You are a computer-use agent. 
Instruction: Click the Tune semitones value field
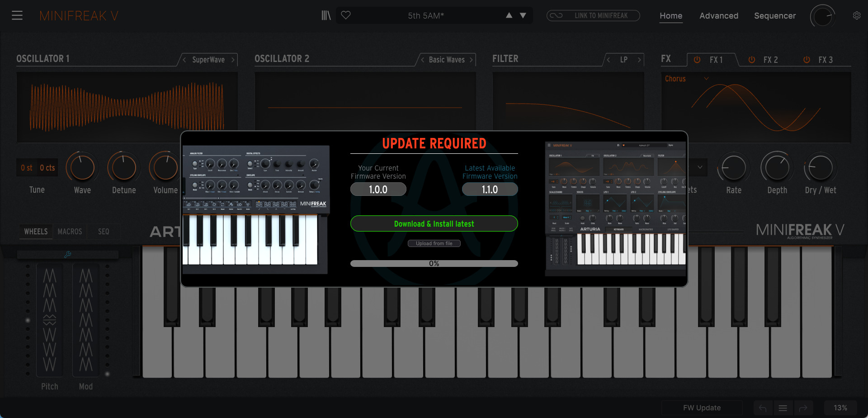click(27, 168)
